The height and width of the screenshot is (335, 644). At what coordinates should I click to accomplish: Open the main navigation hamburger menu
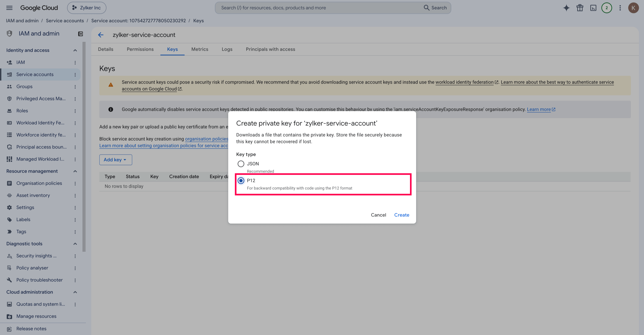click(9, 8)
